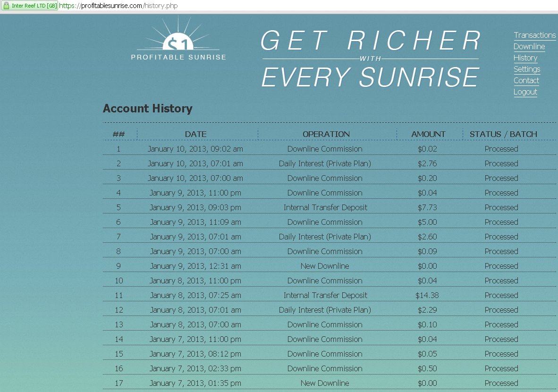Click Downline Commission in row 1
The image size is (558, 392).
point(324,149)
